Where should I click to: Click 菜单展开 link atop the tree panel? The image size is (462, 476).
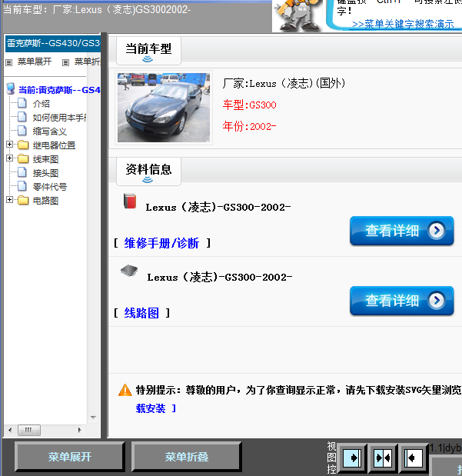click(35, 62)
